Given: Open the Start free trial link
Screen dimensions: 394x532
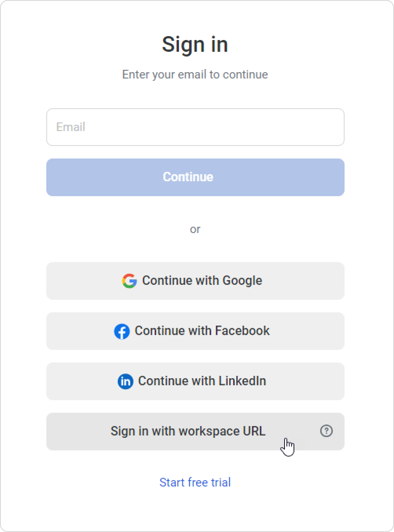Looking at the screenshot, I should coord(195,482).
